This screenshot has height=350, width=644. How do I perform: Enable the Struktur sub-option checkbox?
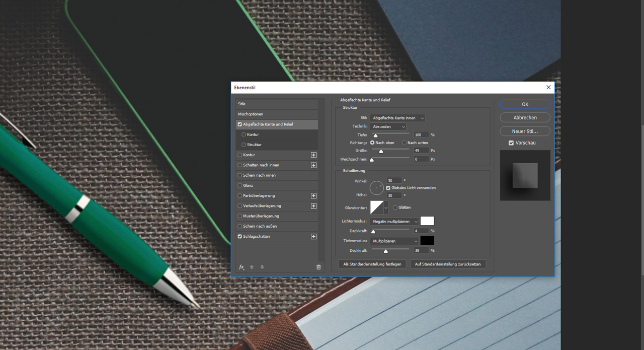[x=244, y=145]
